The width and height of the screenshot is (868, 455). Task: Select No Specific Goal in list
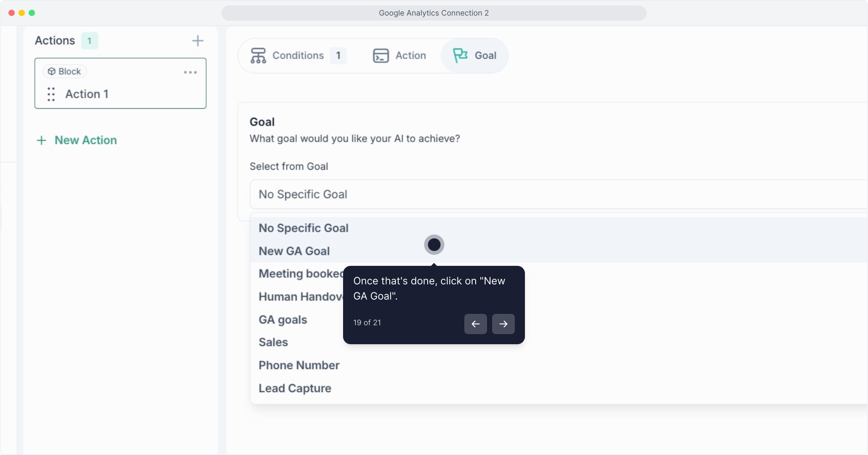[304, 228]
